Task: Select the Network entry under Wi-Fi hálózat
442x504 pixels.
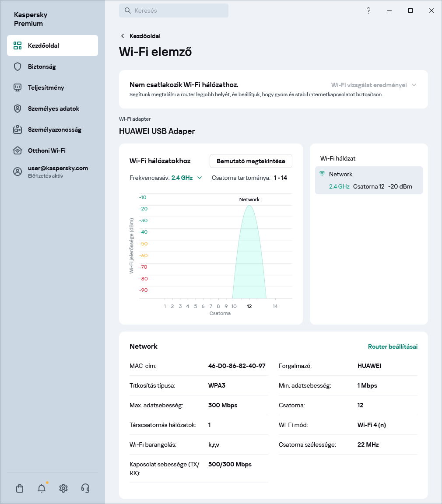Action: (x=368, y=180)
